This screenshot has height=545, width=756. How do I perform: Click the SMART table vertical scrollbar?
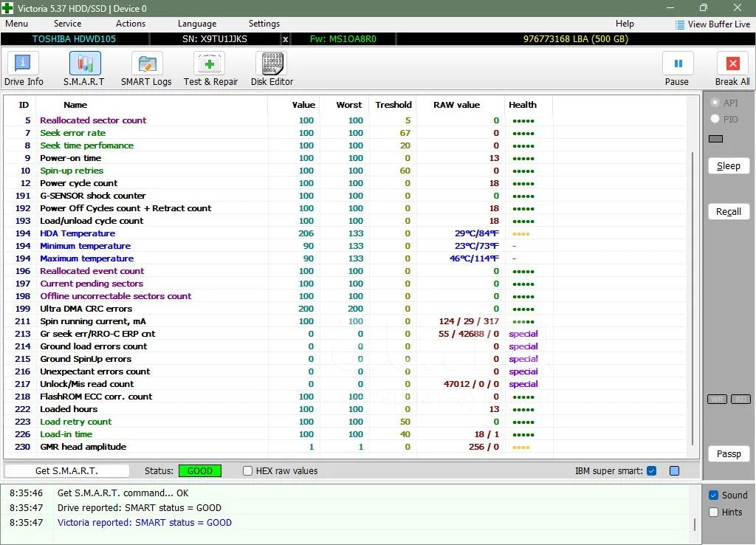[x=693, y=295]
